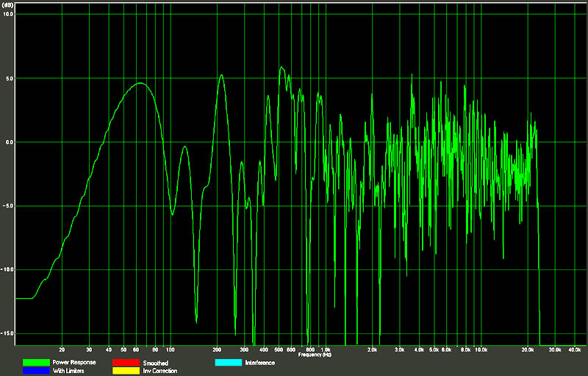Click the '10.0k' frequency label
588x376 pixels.
point(481,350)
